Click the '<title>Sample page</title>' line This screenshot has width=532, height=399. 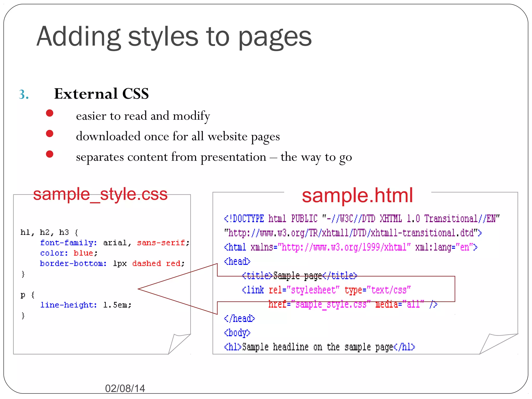tap(300, 276)
